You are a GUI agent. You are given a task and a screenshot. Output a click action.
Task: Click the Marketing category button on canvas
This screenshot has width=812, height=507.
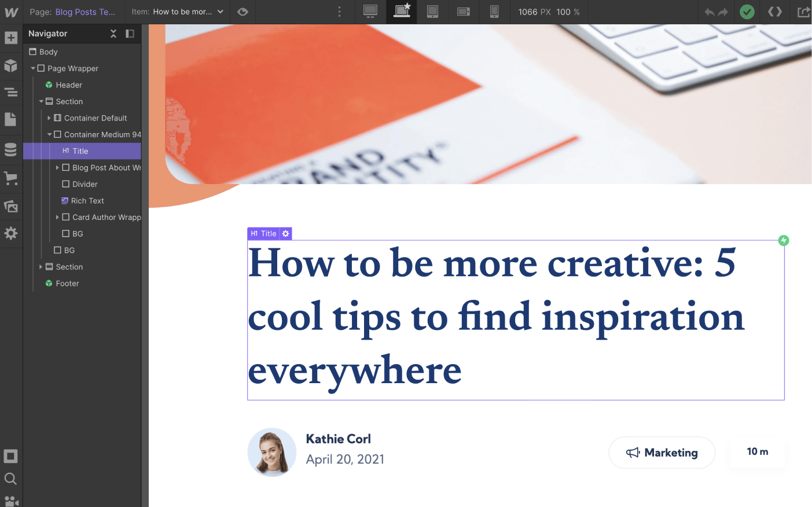click(662, 453)
